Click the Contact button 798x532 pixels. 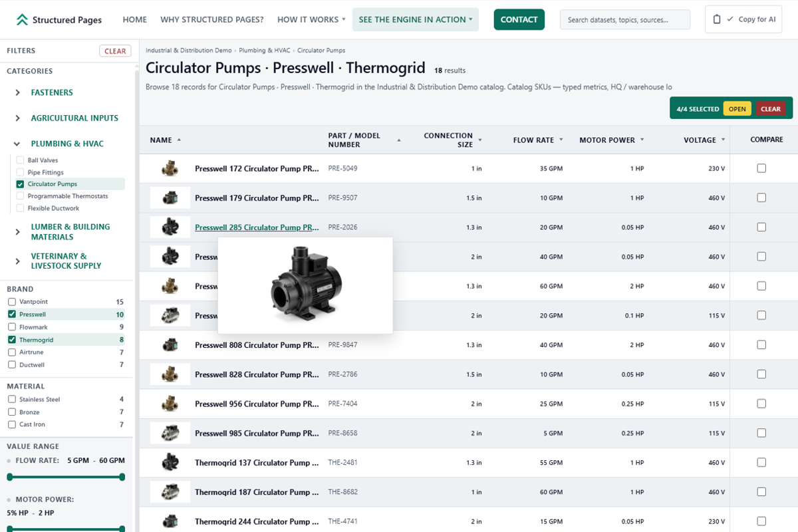coord(519,20)
